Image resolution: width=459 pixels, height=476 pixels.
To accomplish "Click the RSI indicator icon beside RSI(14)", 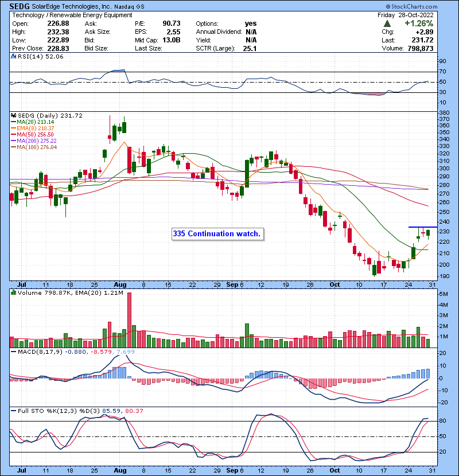I will pyautogui.click(x=14, y=56).
